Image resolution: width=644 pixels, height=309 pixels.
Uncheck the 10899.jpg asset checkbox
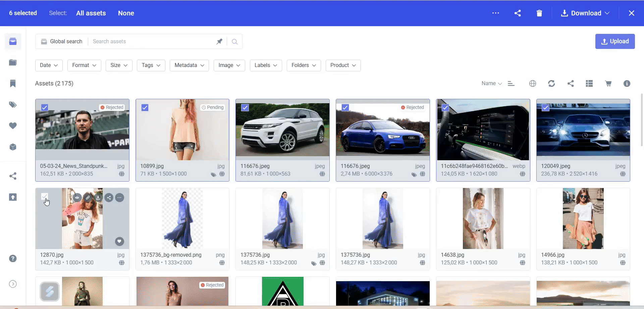click(145, 108)
